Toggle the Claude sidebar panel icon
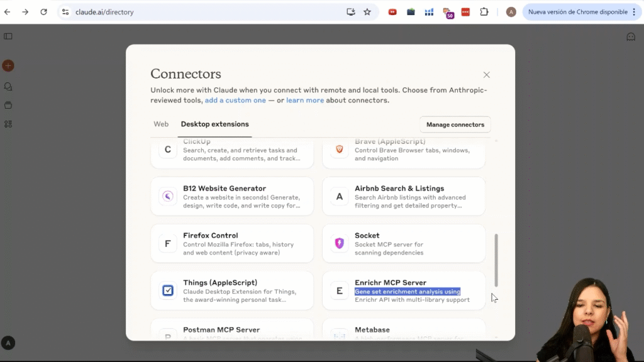The image size is (644, 362). tap(8, 36)
